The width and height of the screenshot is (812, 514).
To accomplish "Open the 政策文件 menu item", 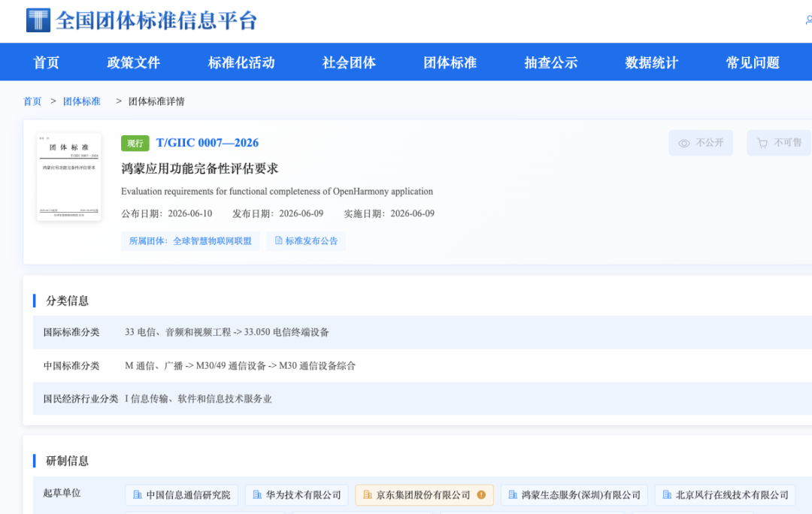I will [134, 62].
